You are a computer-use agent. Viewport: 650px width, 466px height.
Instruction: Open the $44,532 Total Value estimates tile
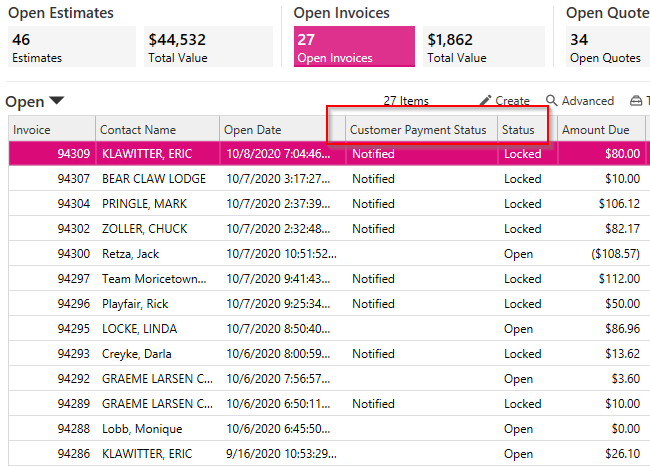coord(208,46)
